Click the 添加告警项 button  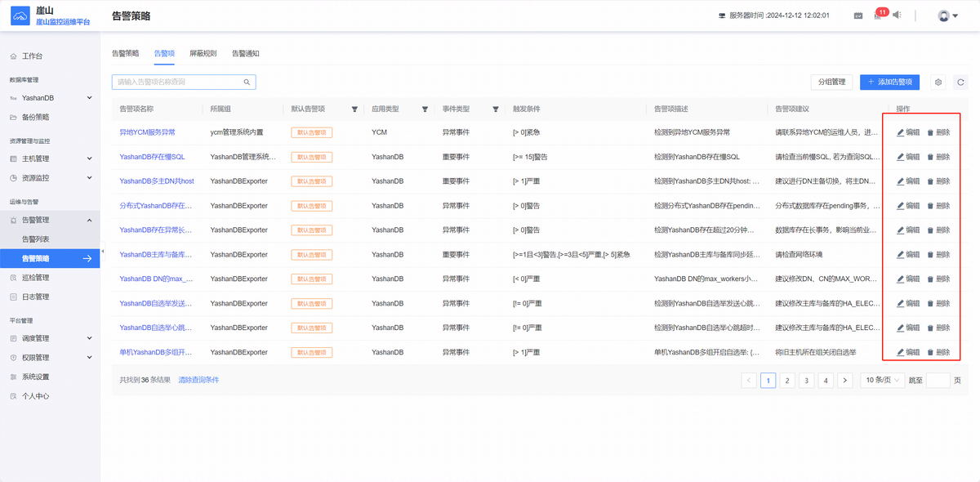tap(889, 82)
